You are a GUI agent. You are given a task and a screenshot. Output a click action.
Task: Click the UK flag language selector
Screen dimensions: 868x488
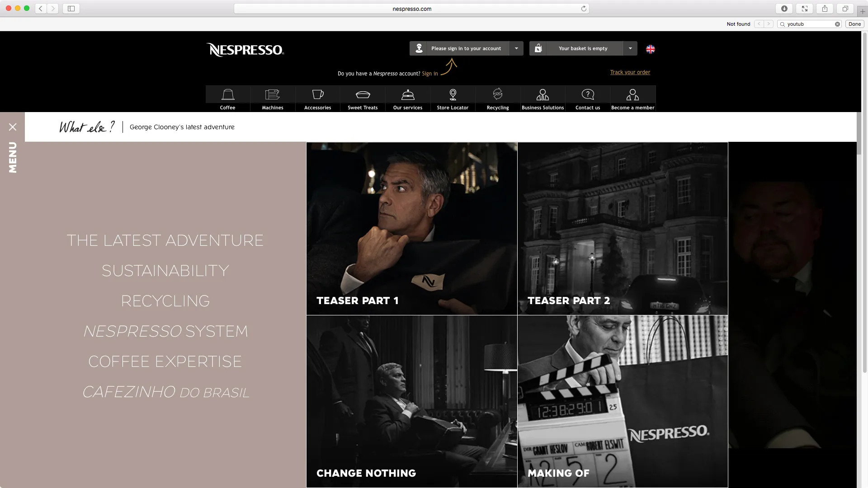tap(651, 49)
